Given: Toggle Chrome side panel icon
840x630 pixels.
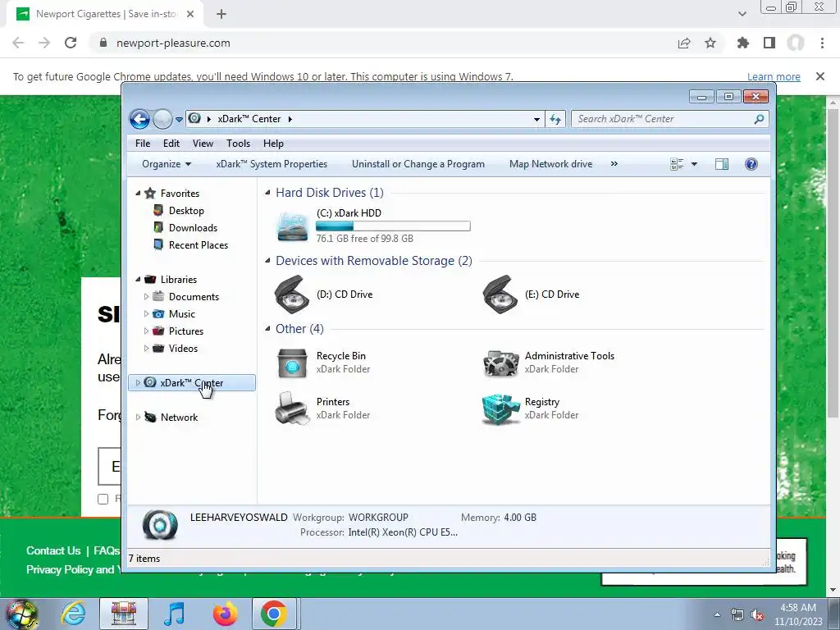Looking at the screenshot, I should pos(769,43).
